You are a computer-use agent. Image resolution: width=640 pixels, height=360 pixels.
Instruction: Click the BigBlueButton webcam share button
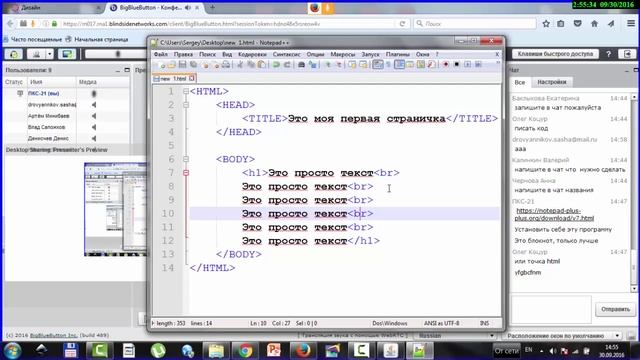tap(36, 54)
